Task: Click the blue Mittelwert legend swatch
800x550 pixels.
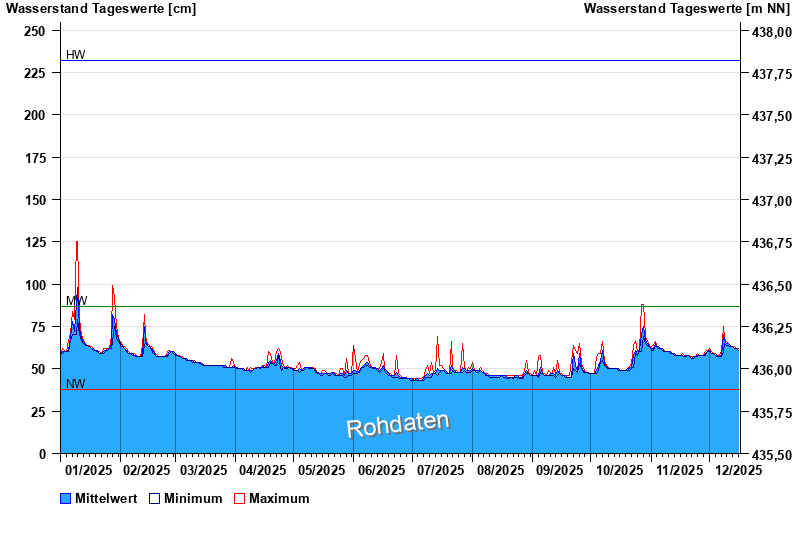Action: [x=66, y=498]
